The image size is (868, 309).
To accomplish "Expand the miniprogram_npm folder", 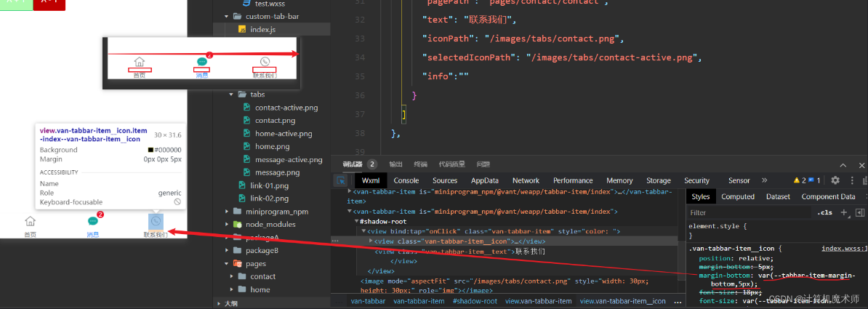I will [226, 212].
